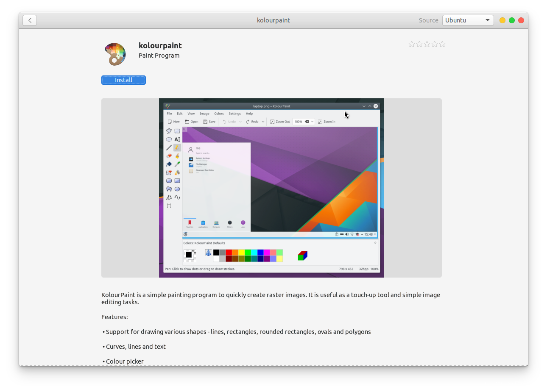
Task: Click the bold kolourpaint app name heading
Action: pos(160,45)
